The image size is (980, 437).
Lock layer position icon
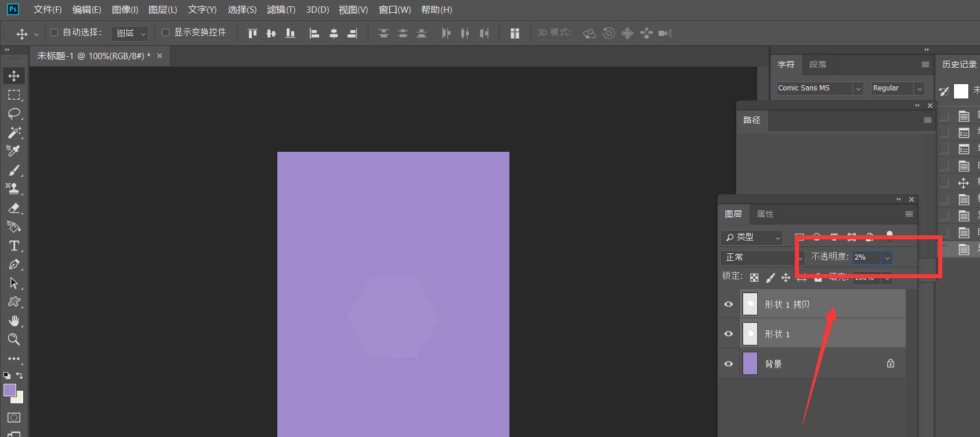[786, 278]
